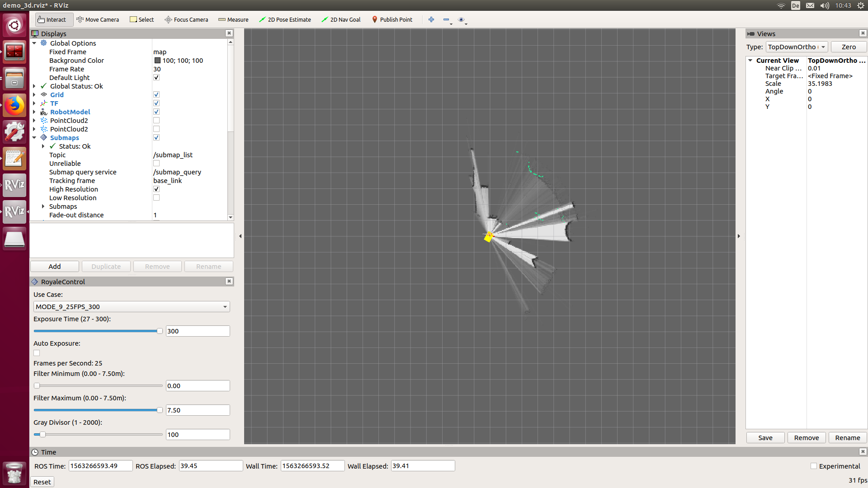Open the mail indicator icon
This screenshot has height=488, width=868.
click(810, 5)
